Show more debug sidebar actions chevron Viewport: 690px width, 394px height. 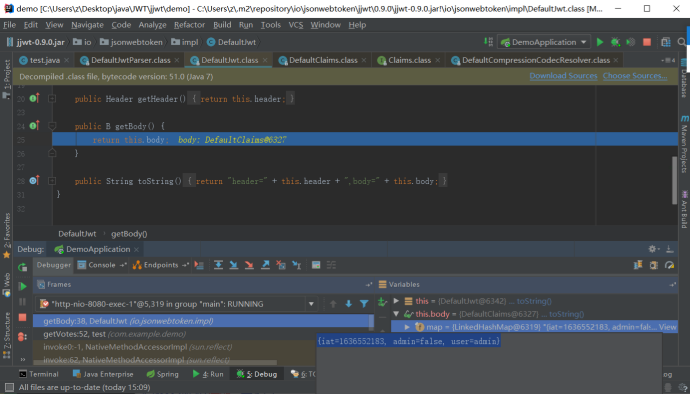coord(22,359)
